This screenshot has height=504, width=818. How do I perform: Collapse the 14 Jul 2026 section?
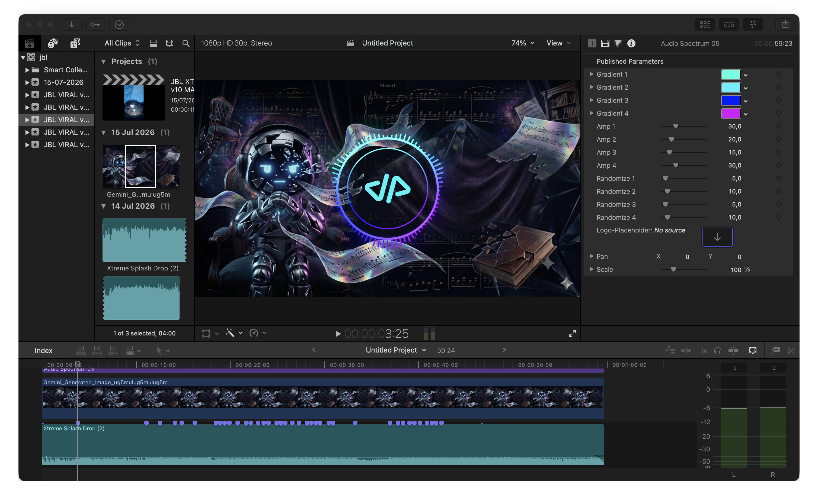tap(103, 206)
